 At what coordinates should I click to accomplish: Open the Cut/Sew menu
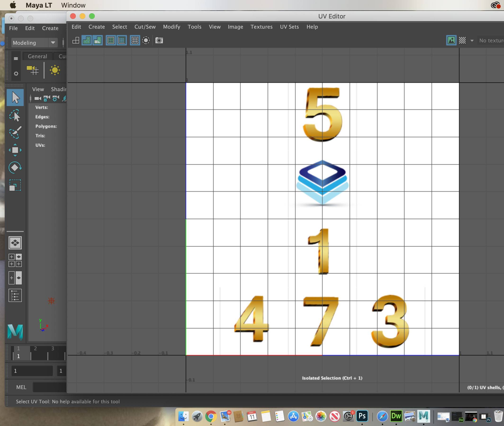coord(145,27)
